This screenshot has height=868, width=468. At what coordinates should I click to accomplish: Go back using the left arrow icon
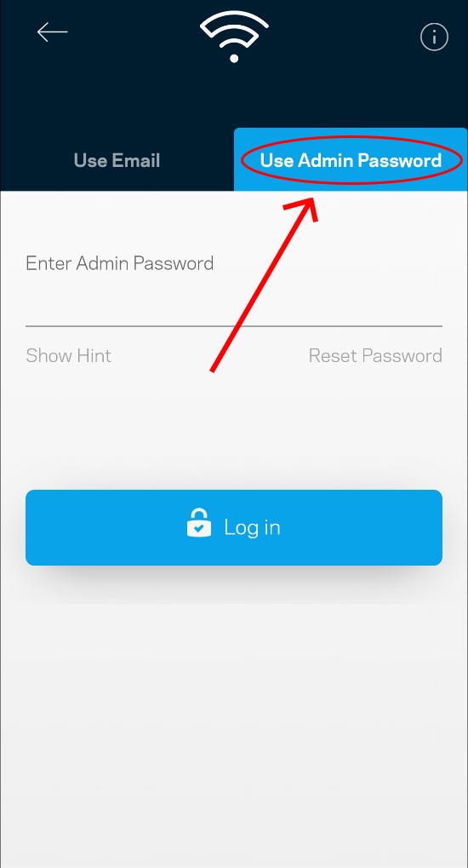[53, 32]
